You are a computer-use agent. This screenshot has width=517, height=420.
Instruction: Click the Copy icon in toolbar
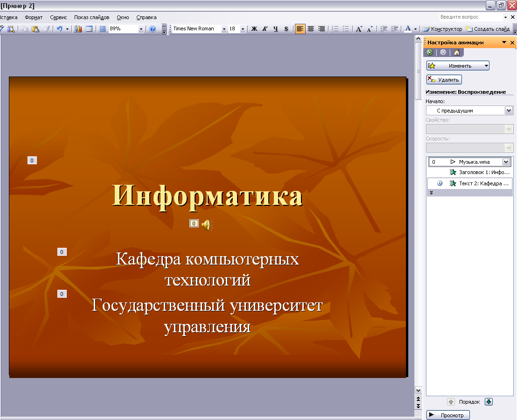24,29
